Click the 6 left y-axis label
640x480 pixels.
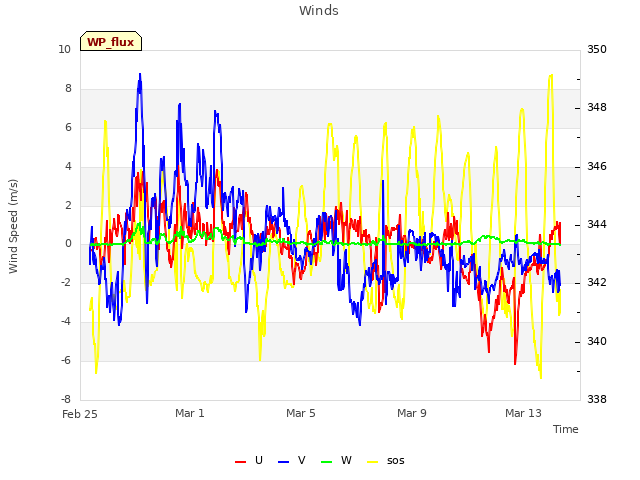coord(68,127)
